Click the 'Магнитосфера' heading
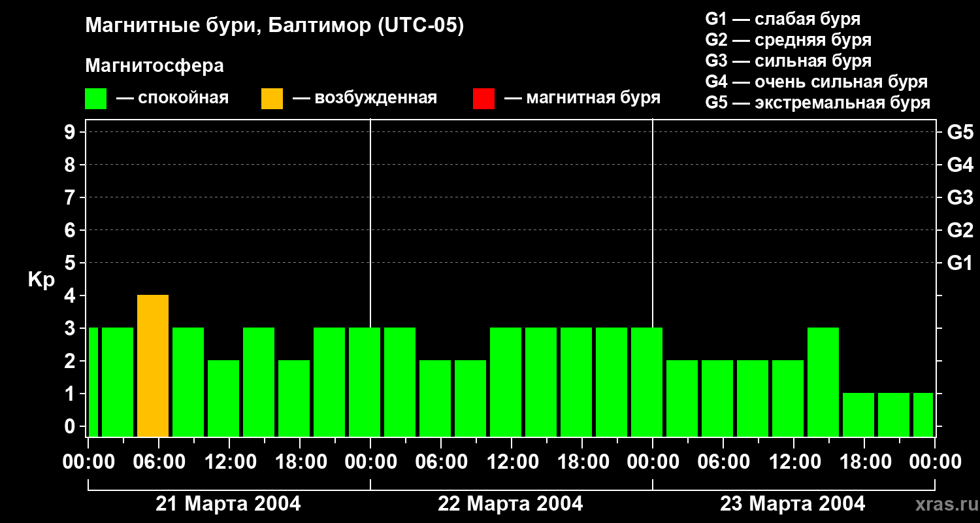Viewport: 980px width, 523px height. click(154, 66)
